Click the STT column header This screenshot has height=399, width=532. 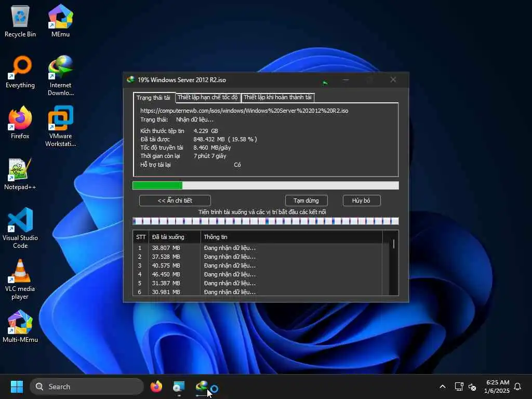tap(141, 237)
